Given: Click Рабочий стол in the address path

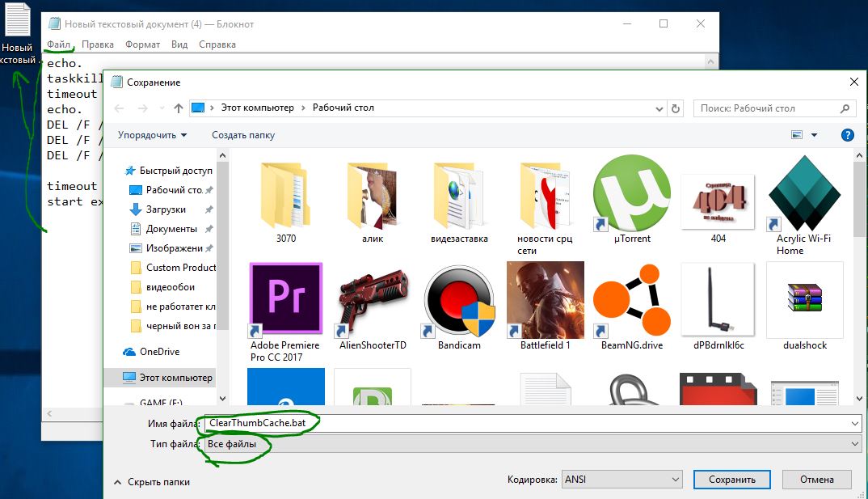Looking at the screenshot, I should [343, 108].
